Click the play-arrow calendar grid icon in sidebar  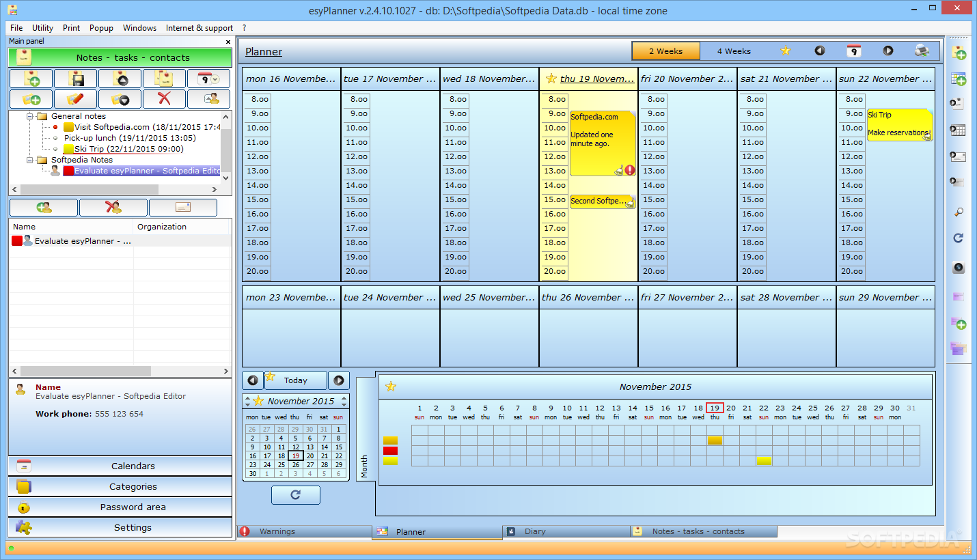coord(958,130)
